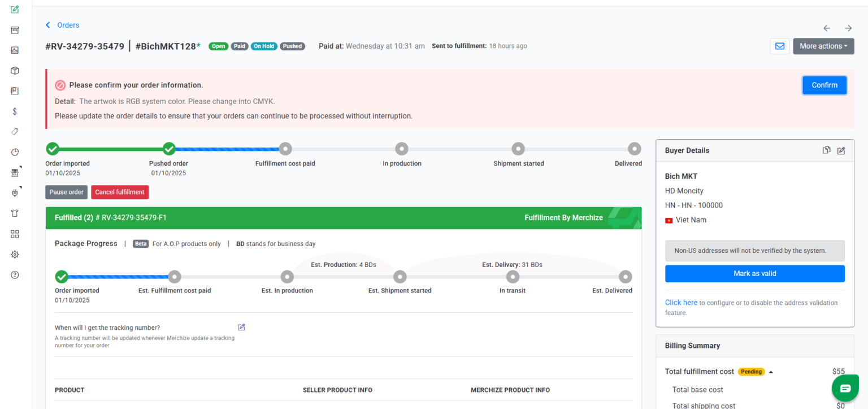Open the help question mark icon

click(x=15, y=275)
